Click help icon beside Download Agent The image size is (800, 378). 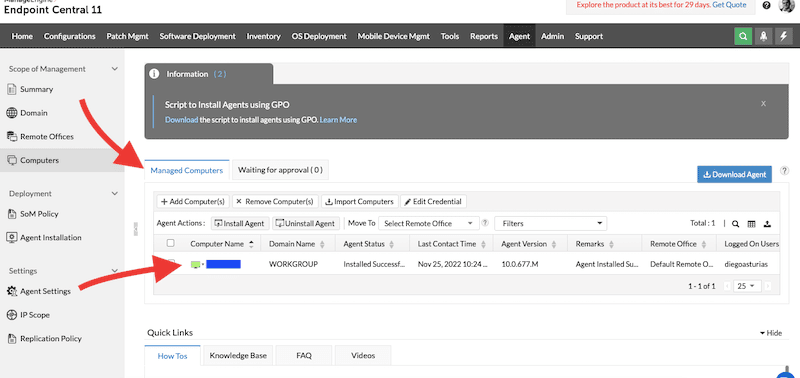click(784, 171)
